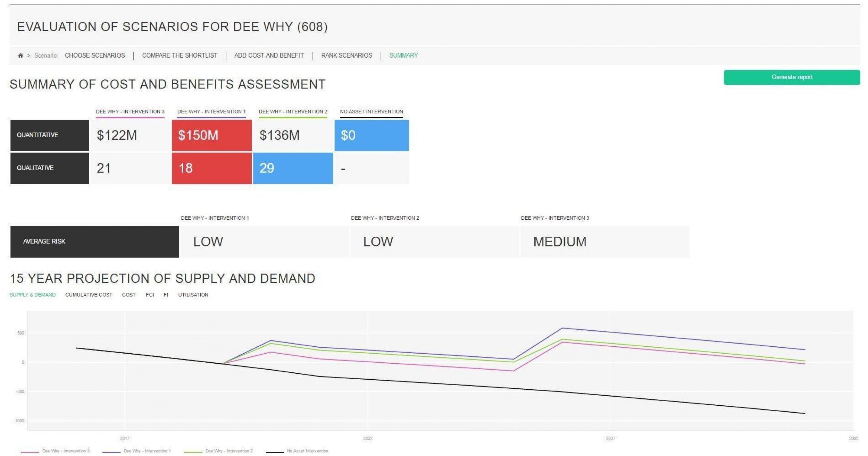
Task: Select Supply & Demand chart tab
Action: coord(33,295)
